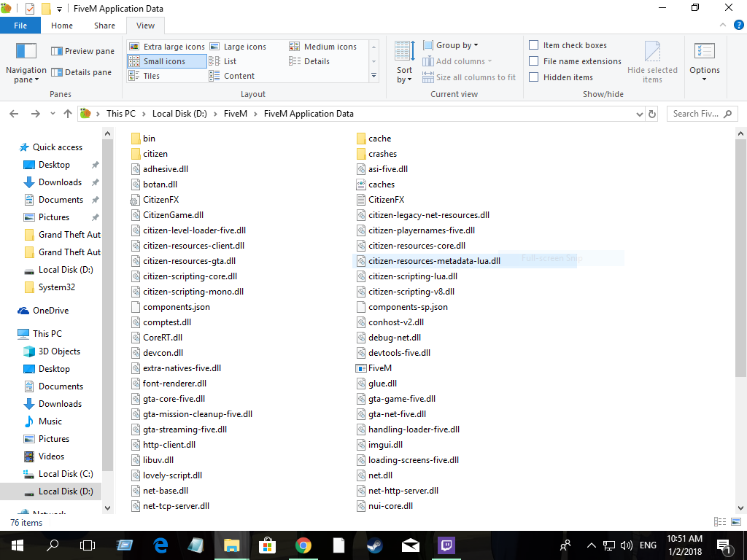Open the Sort by menu
The height and width of the screenshot is (560, 747).
pos(404,63)
